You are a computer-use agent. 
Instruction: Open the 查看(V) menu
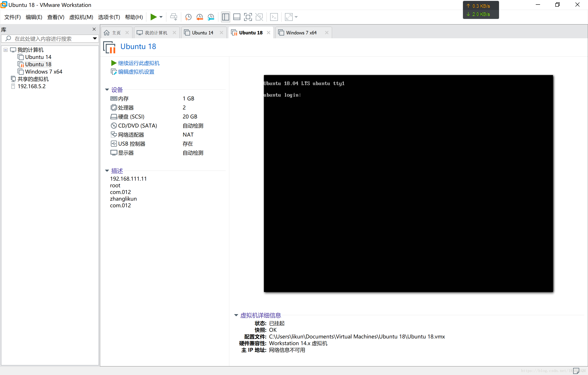pyautogui.click(x=56, y=17)
